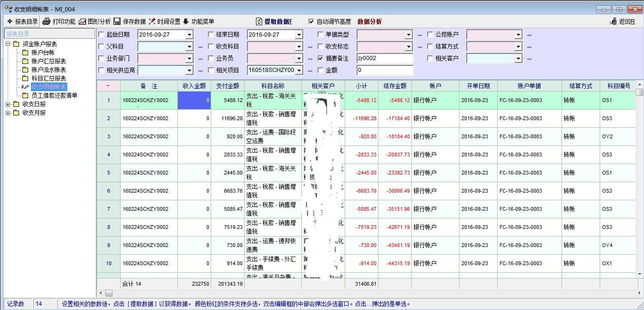Click the 报表目录 toolbar icon

(x=10, y=21)
